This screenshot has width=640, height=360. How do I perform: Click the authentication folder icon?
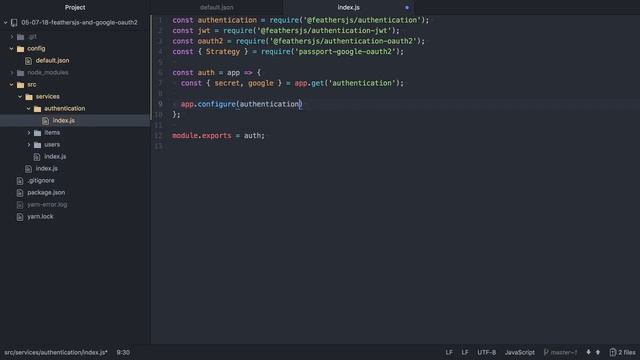click(x=38, y=109)
